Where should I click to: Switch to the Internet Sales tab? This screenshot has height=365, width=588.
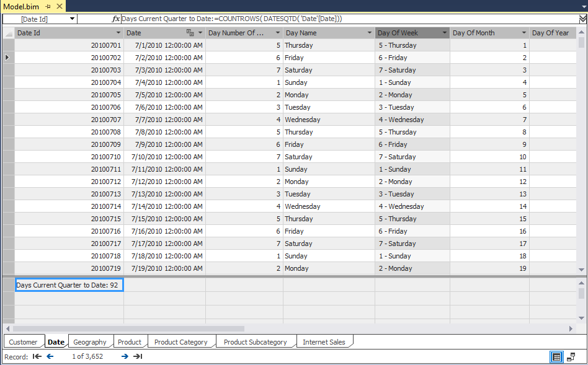(324, 342)
